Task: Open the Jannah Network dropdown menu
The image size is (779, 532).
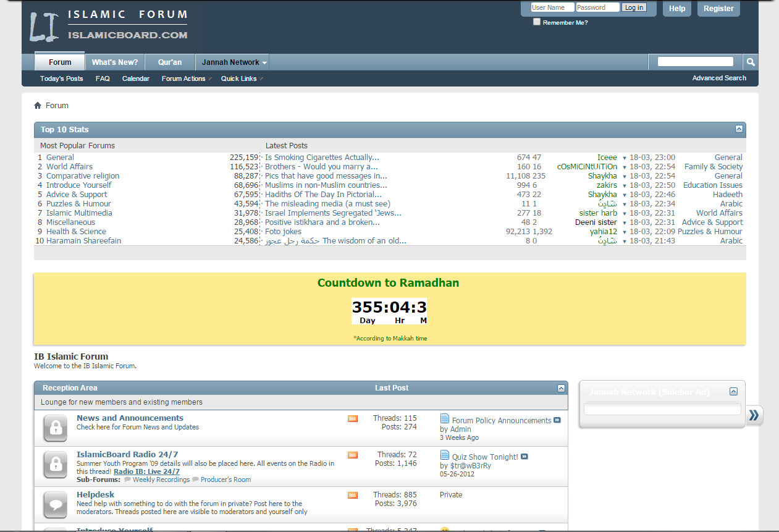Action: 232,62
